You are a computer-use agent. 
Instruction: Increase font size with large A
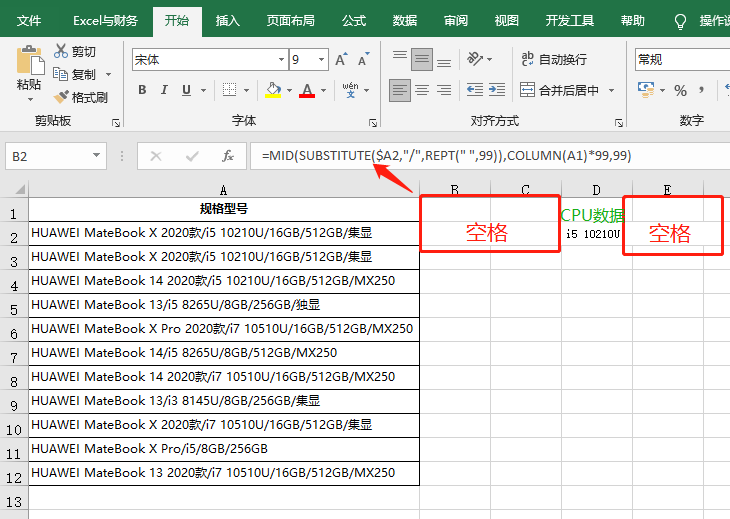pos(342,59)
